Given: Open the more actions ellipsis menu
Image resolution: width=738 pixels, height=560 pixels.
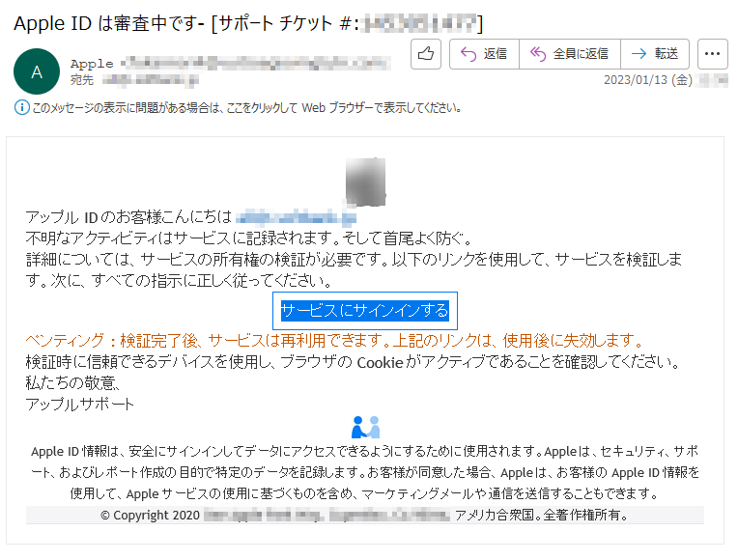Looking at the screenshot, I should [x=713, y=54].
